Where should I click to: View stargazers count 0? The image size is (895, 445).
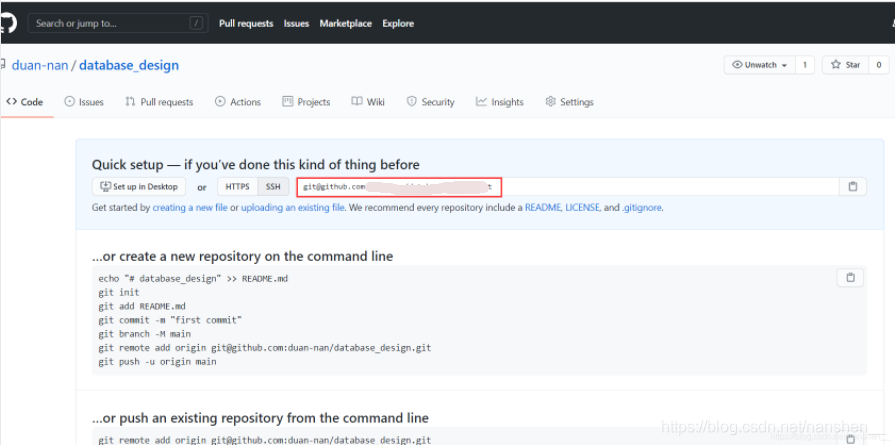878,65
